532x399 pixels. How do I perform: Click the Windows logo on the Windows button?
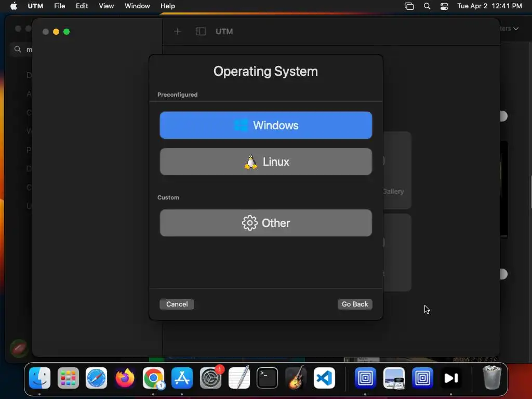tap(241, 125)
